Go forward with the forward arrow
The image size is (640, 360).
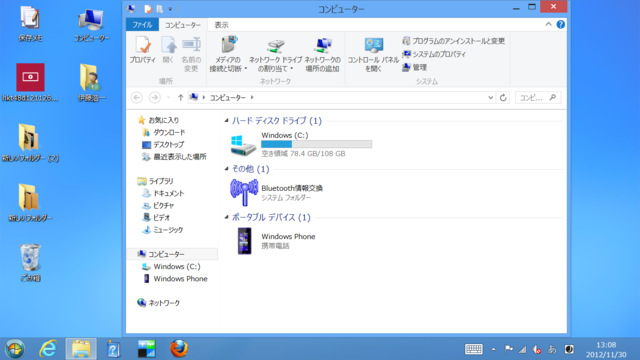click(x=154, y=98)
